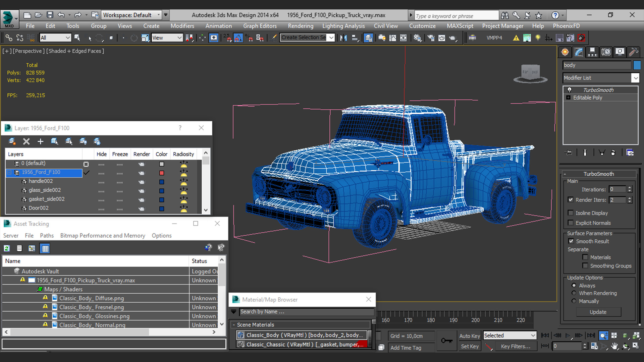Click the 1956_Ford_F100 layer red color swatch

162,173
